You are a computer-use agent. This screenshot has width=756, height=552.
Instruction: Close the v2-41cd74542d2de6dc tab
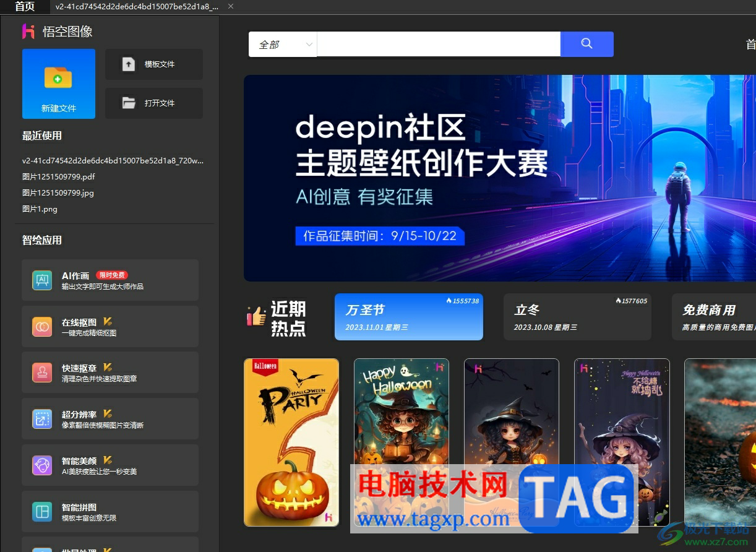coord(231,6)
